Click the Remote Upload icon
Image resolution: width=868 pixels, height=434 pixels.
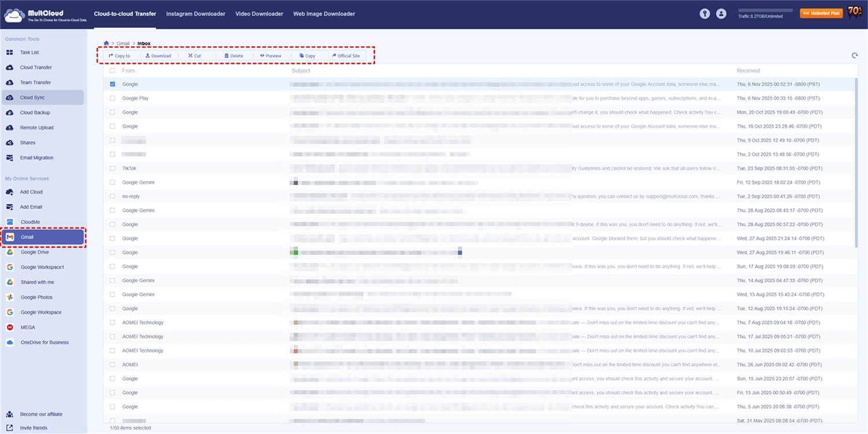9,128
